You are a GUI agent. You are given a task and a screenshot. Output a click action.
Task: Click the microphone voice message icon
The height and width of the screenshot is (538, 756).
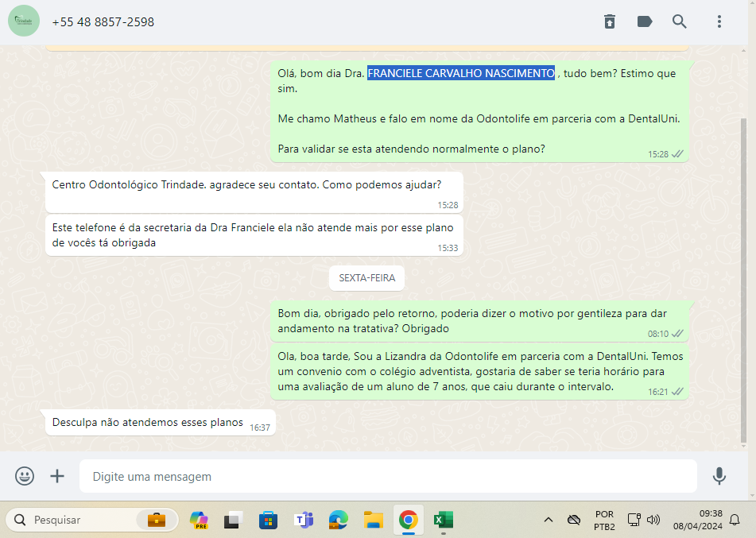719,476
